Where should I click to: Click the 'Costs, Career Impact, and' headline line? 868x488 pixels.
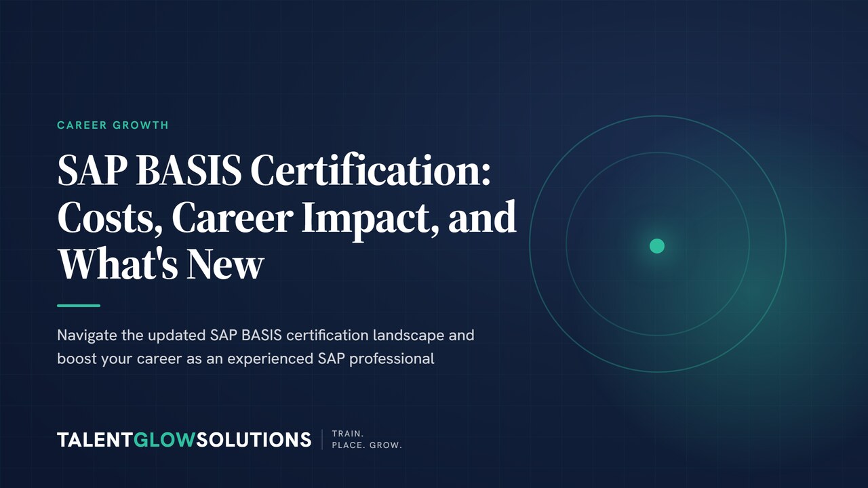coord(287,218)
